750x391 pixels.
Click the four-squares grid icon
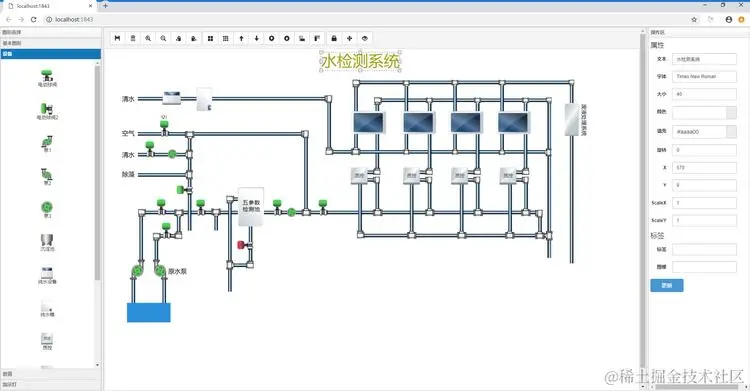(x=210, y=38)
